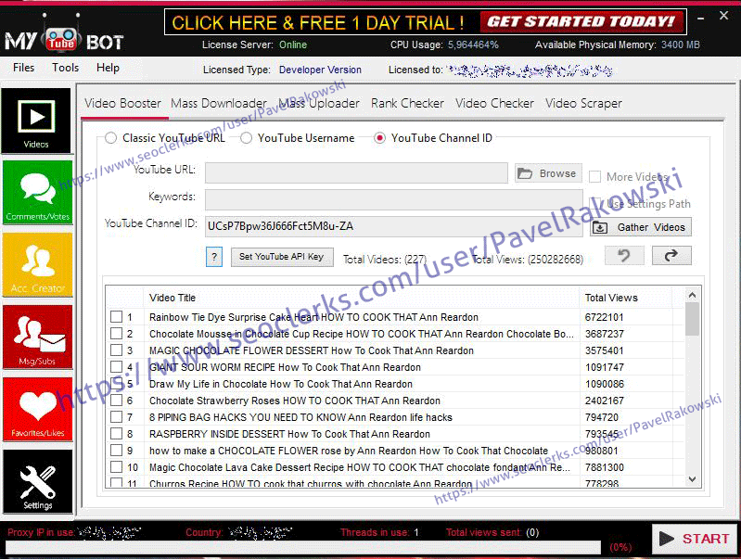Check video row 2 Chocolate Mousse

pos(116,333)
